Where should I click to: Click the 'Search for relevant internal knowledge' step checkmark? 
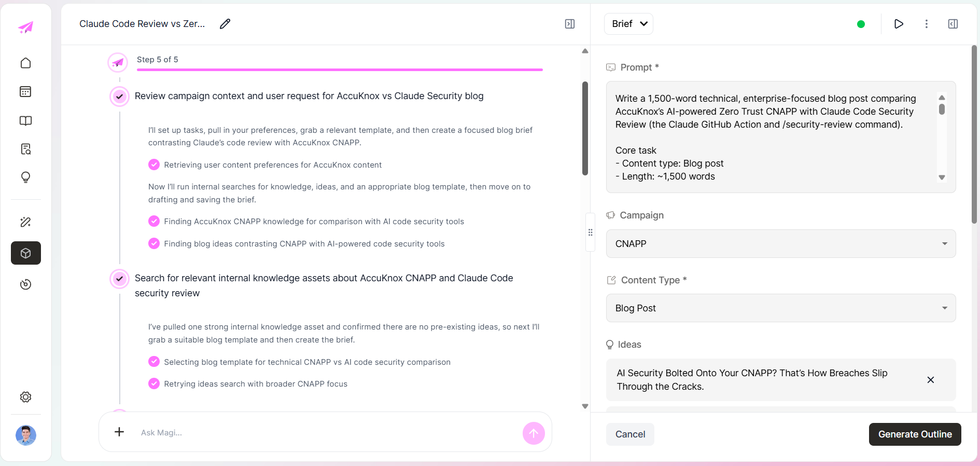coord(120,279)
